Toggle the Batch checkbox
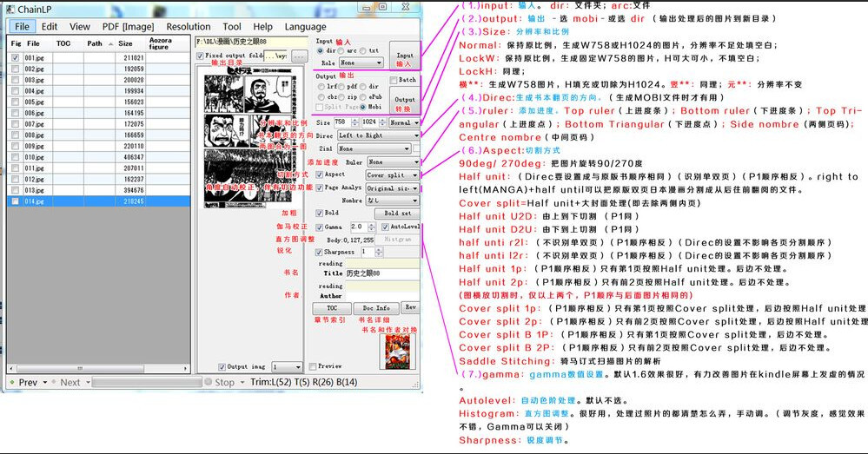The image size is (868, 454). 394,80
